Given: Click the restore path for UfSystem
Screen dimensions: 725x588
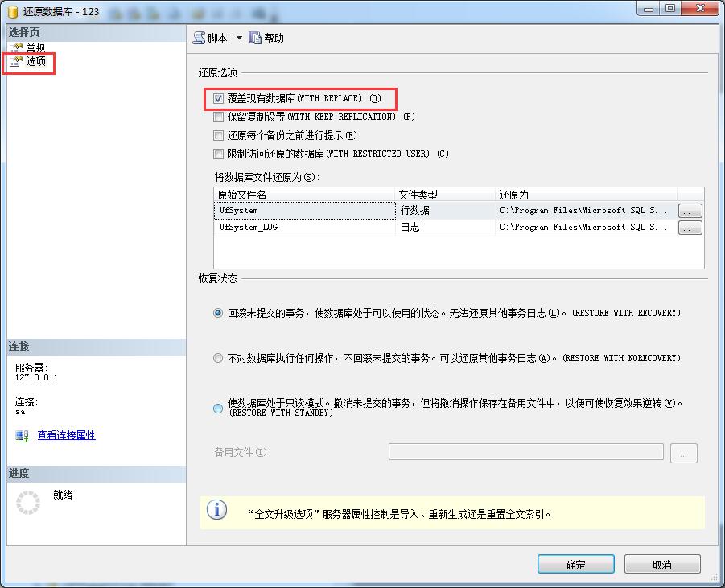Looking at the screenshot, I should tap(586, 210).
